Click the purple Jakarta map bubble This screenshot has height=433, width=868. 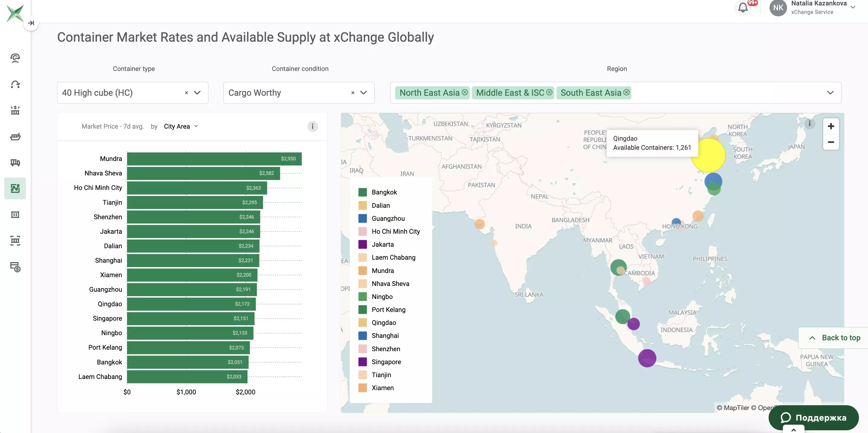tap(647, 358)
